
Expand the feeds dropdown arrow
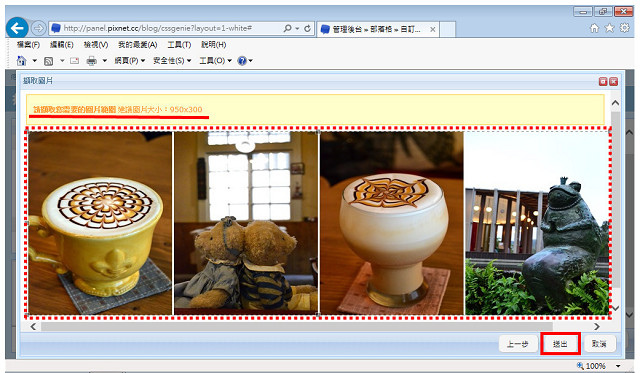(62, 61)
